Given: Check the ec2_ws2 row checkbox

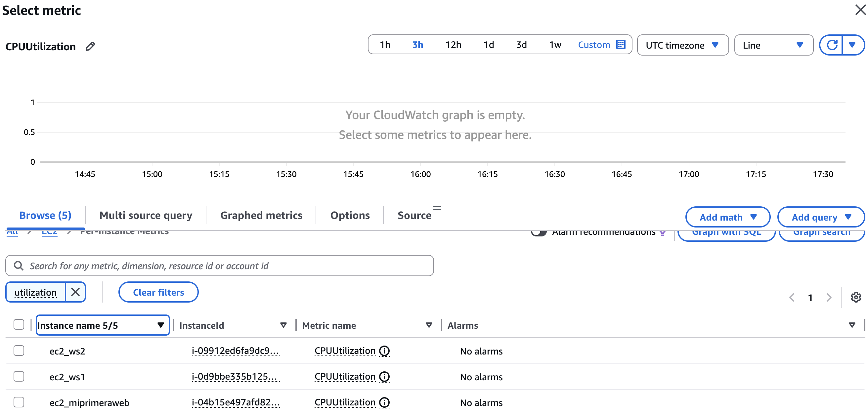Looking at the screenshot, I should click(19, 350).
